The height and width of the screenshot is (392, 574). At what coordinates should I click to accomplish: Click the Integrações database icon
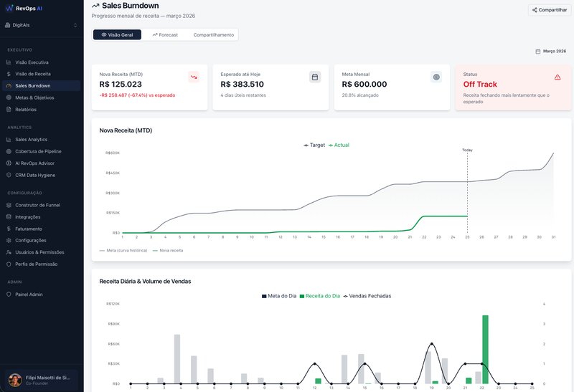click(x=9, y=217)
